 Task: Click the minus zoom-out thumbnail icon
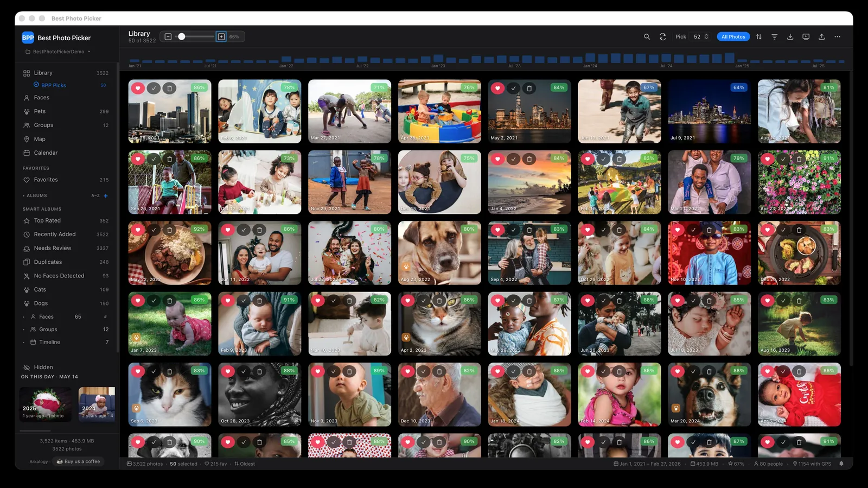point(168,37)
